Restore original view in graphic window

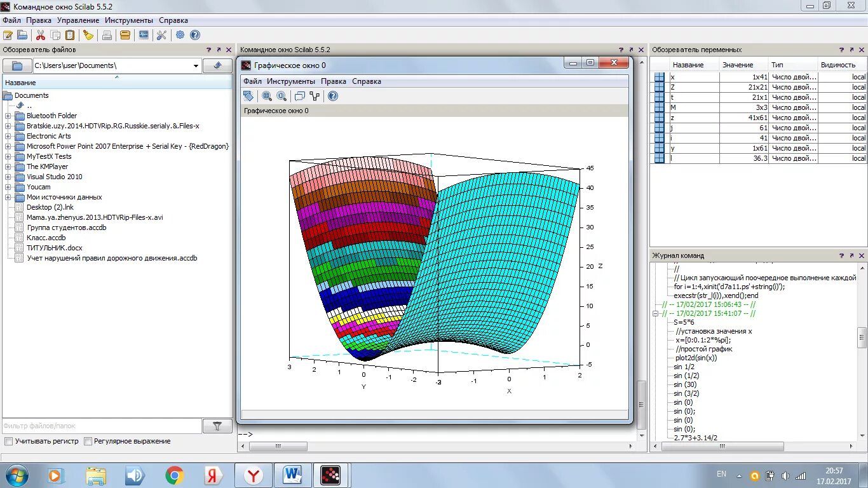coord(281,96)
